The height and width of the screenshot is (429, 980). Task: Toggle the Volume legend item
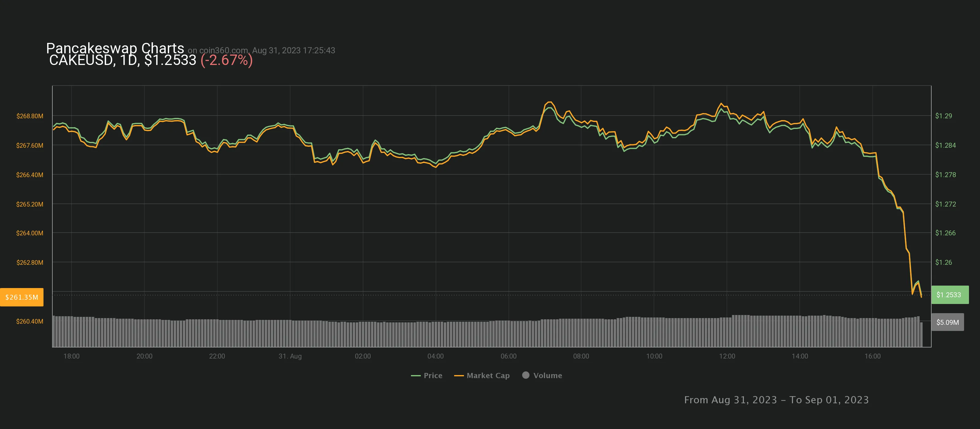tap(542, 375)
